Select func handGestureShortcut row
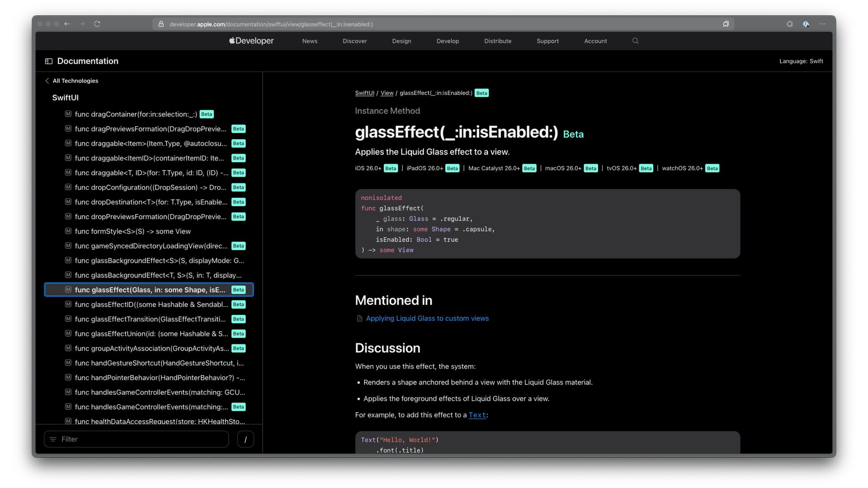868x488 pixels. click(149, 363)
